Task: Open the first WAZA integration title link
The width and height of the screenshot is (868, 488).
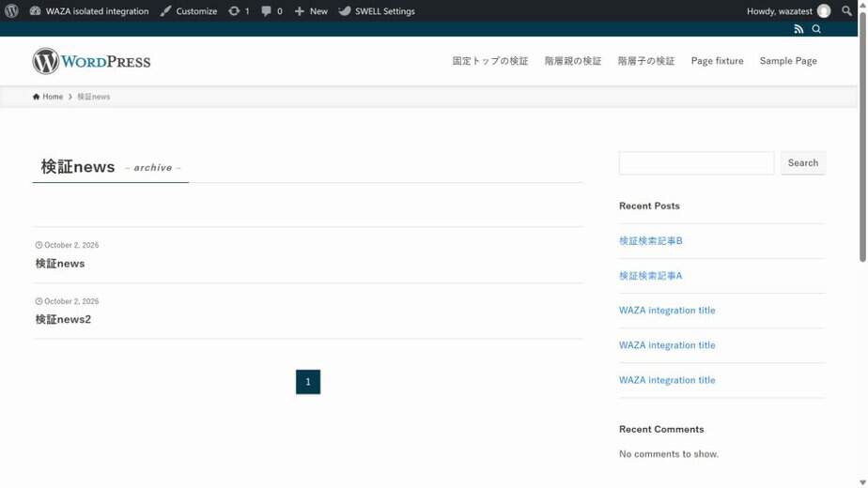Action: point(667,311)
